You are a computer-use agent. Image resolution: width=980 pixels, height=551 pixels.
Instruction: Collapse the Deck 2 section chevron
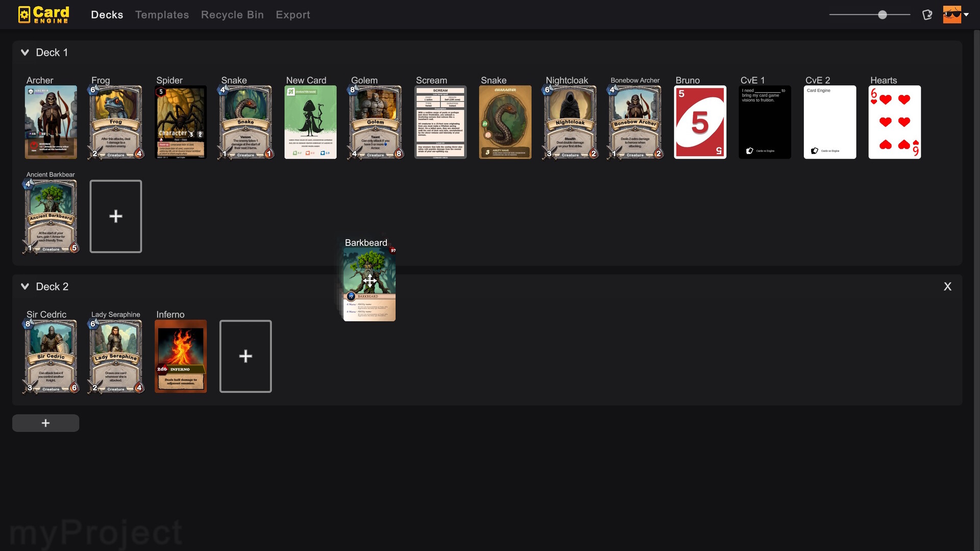[24, 286]
